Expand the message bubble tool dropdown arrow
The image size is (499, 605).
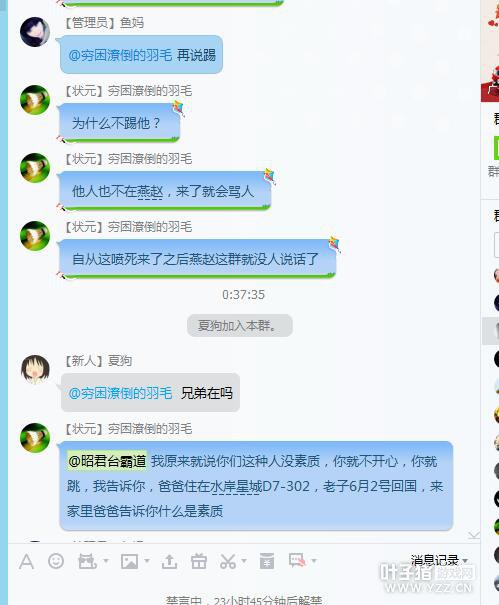(x=314, y=561)
